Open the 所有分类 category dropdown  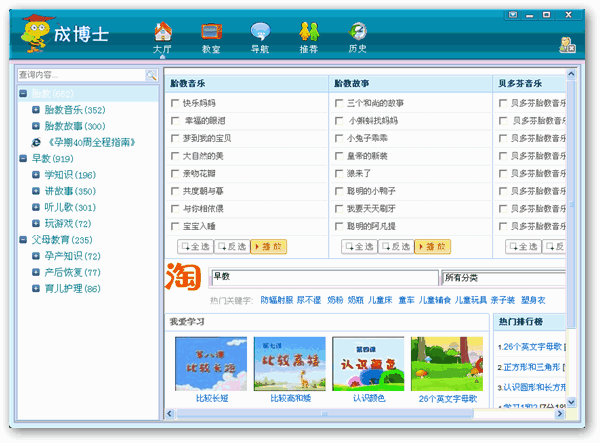click(504, 278)
